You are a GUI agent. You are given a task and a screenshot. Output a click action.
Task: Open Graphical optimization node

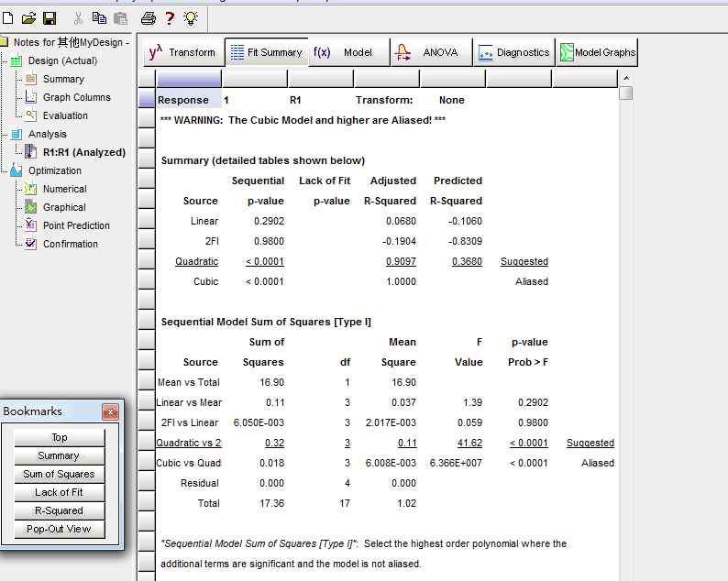(64, 207)
